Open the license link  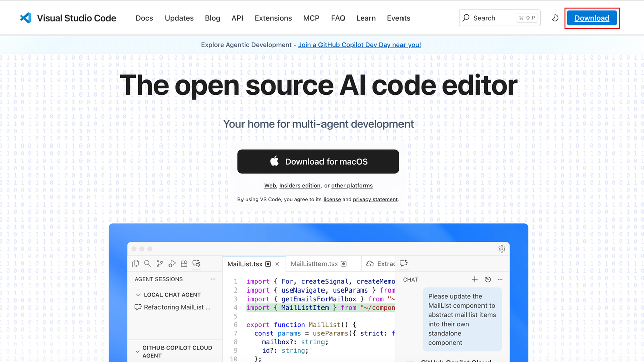332,199
